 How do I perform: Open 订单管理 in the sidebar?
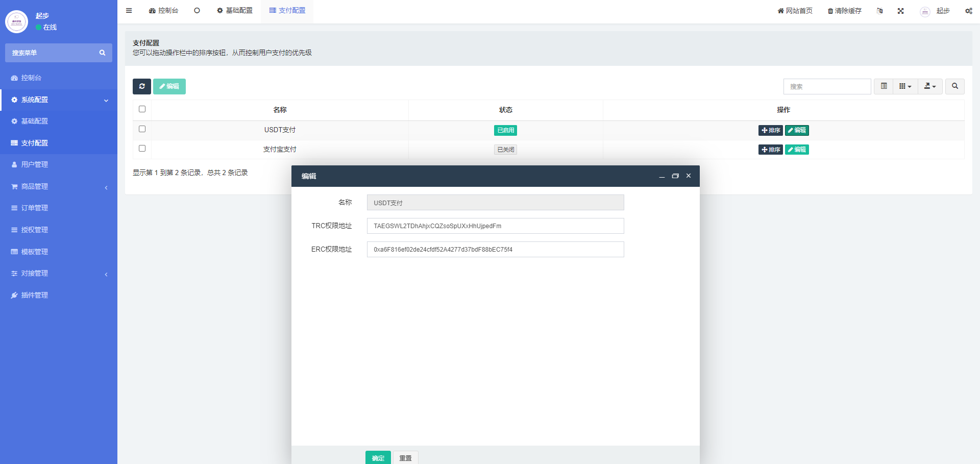[59, 208]
